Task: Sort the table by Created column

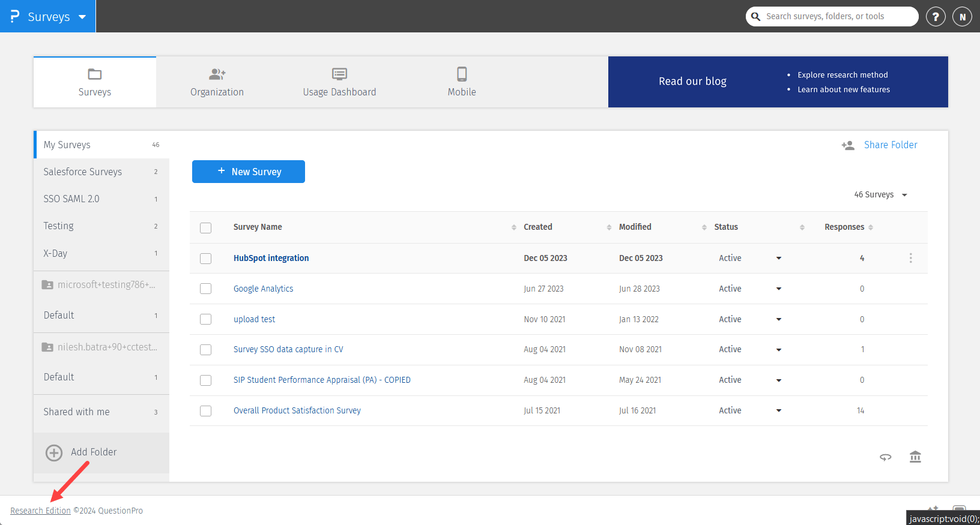Action: [x=537, y=227]
